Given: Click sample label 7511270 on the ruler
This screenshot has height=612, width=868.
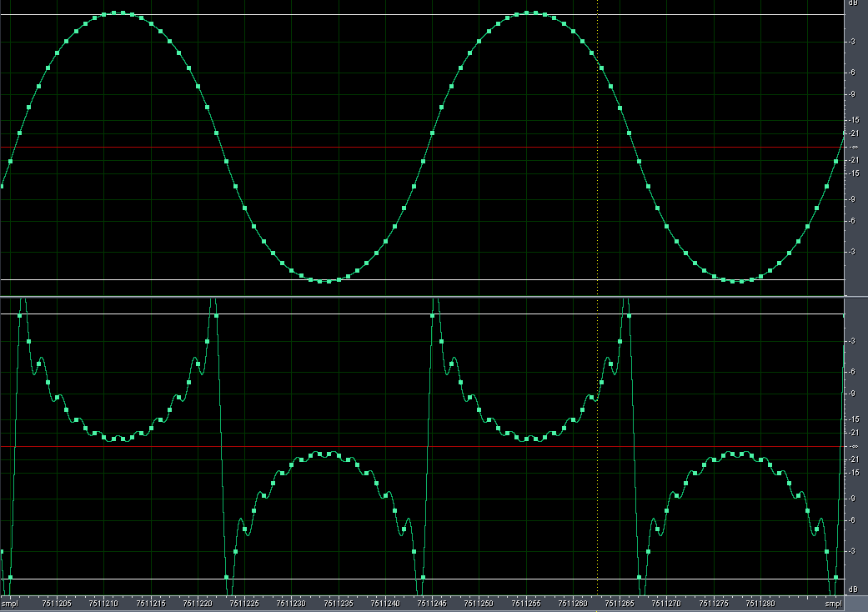Looking at the screenshot, I should tap(666, 604).
